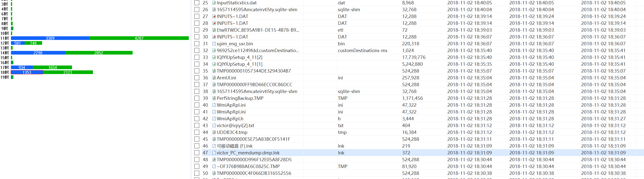Open the 可移动磁盘 (F).lnk entry
Viewport: 644px width, 179px height.
point(235,146)
